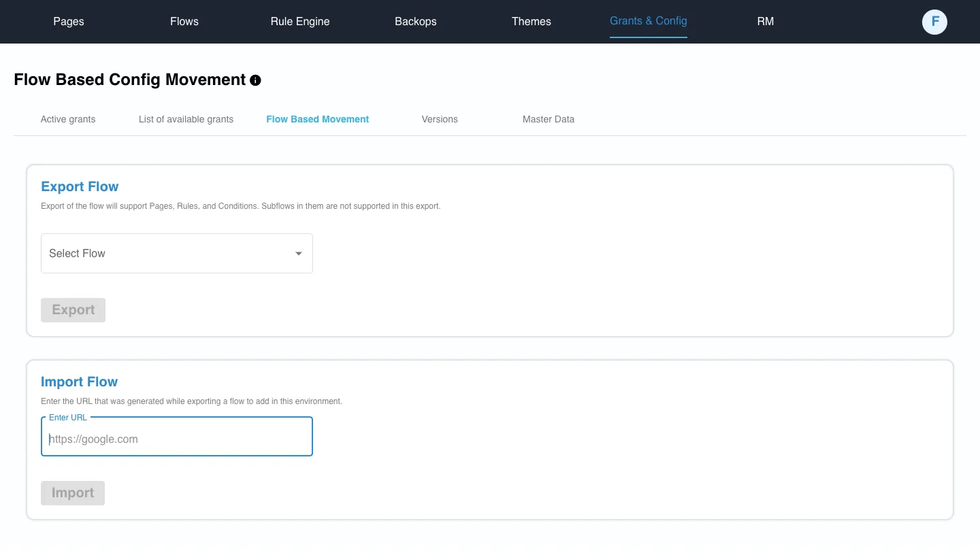Click the info icon beside page title
The width and height of the screenshot is (980, 553).
click(255, 80)
